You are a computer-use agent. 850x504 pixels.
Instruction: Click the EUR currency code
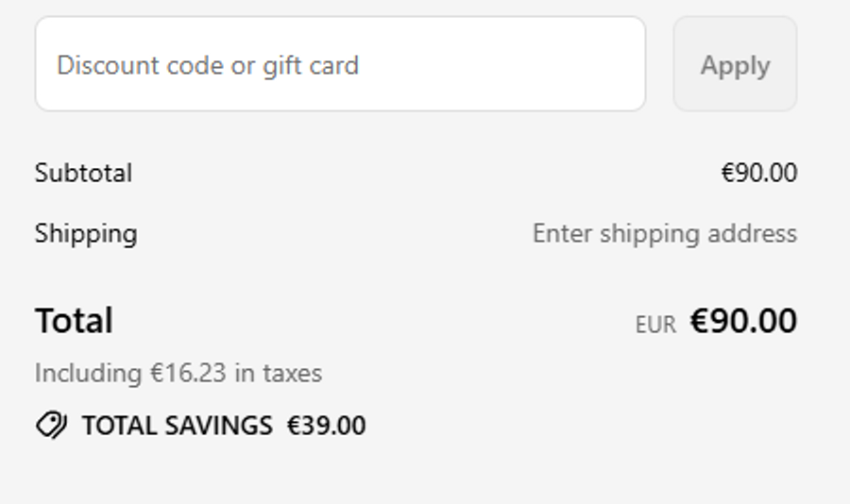click(655, 325)
